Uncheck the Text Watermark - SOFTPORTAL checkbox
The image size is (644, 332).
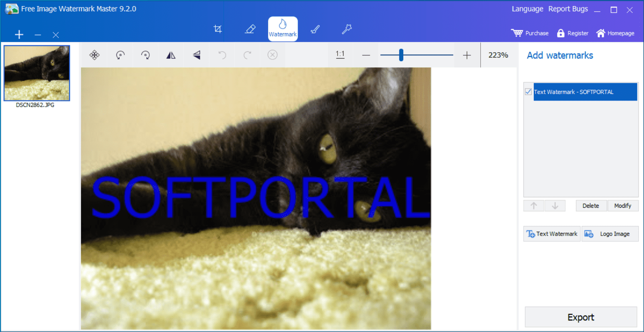pos(528,92)
